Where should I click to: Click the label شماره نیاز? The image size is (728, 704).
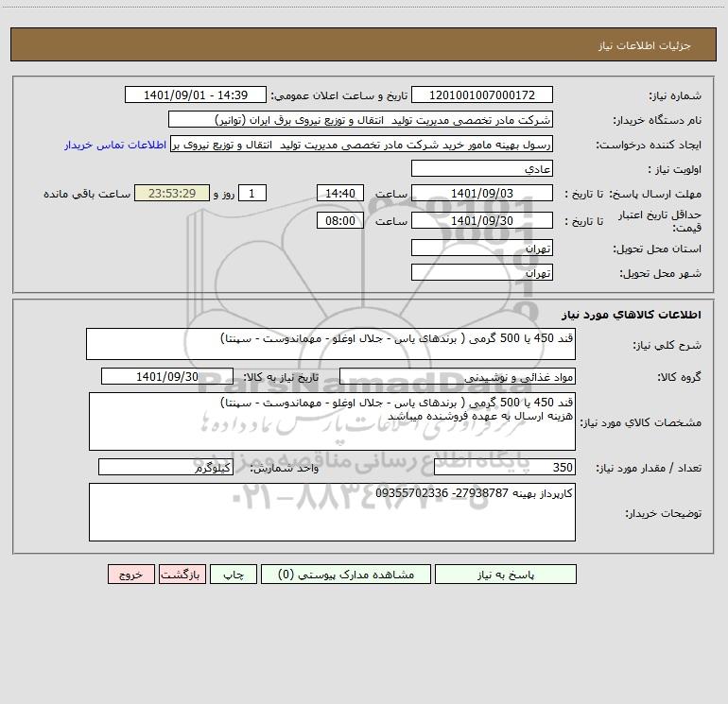(675, 95)
